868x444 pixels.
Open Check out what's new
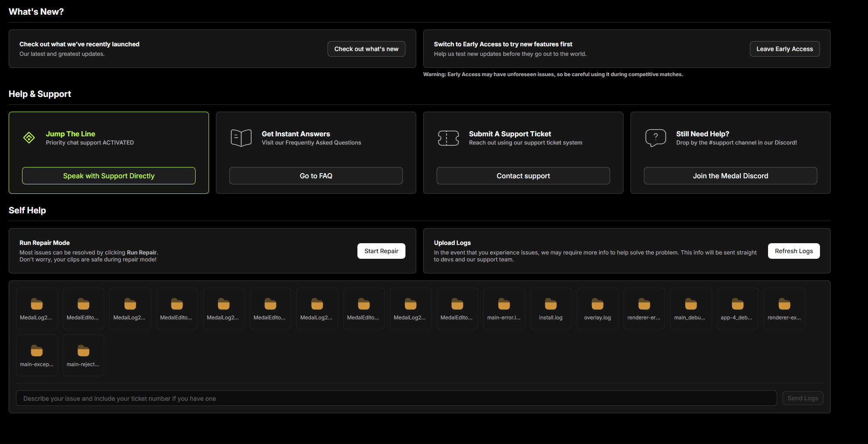366,49
